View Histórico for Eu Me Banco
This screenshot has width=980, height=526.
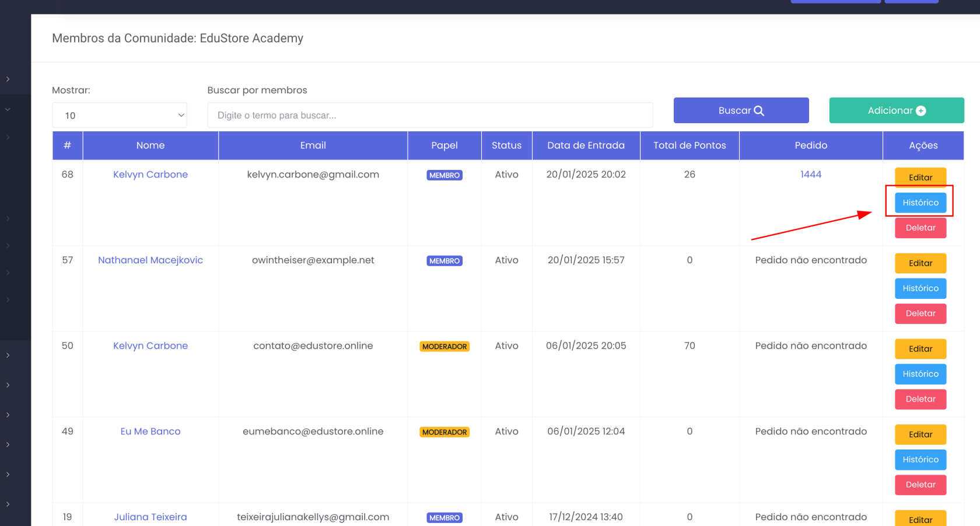click(921, 459)
